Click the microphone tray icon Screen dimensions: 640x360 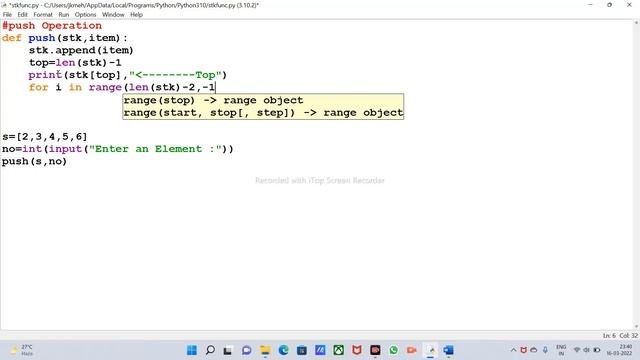pos(545,350)
